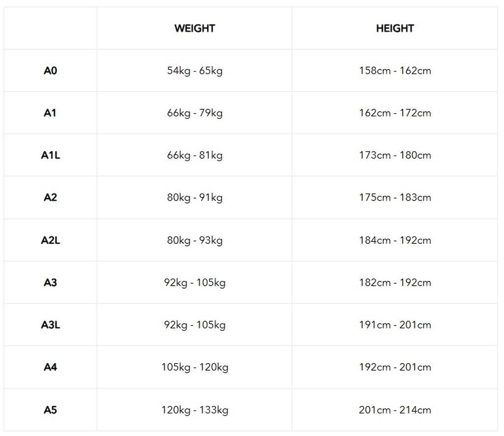Click the 158cm - 162cm height cell
Screen dimensions: 504x436
click(x=395, y=70)
